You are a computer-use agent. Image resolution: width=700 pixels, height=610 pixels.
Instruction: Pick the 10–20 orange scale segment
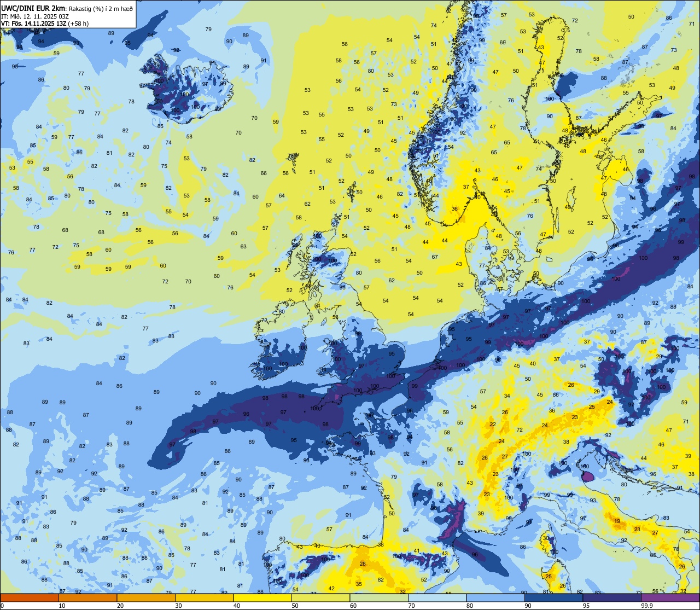click(x=87, y=598)
